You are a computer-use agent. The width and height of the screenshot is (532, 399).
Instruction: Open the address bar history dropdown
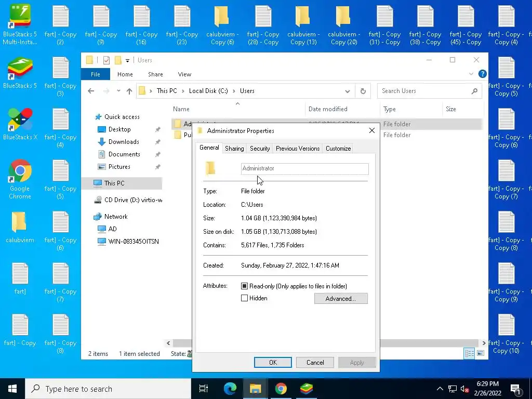pos(348,91)
